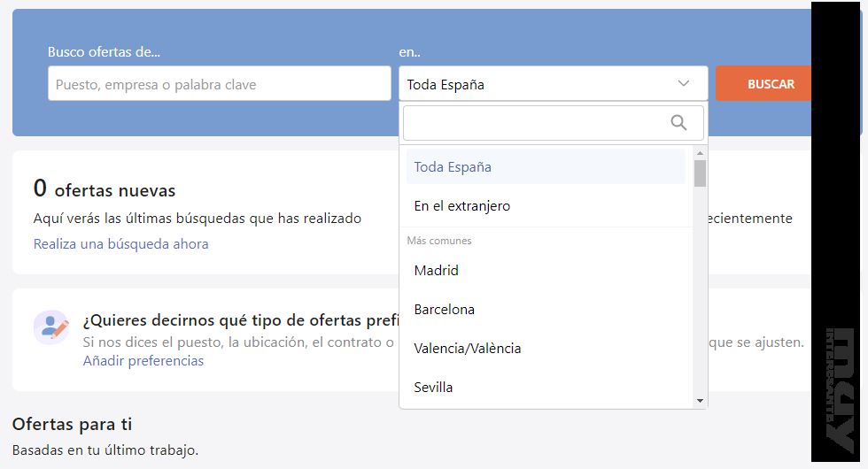
Task: Collapse the location dropdown using its chevron
Action: coord(683,84)
